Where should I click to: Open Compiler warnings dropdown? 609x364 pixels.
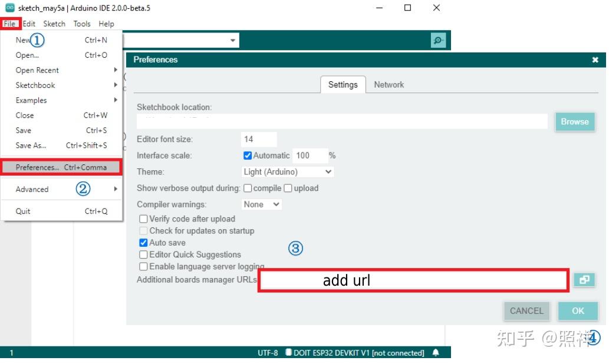261,204
